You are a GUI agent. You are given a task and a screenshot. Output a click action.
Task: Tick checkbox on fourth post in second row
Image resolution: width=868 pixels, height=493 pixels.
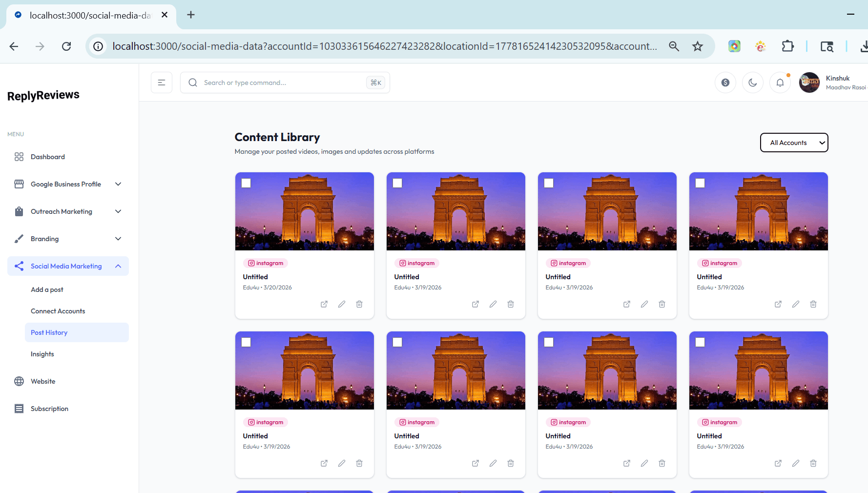(x=700, y=342)
